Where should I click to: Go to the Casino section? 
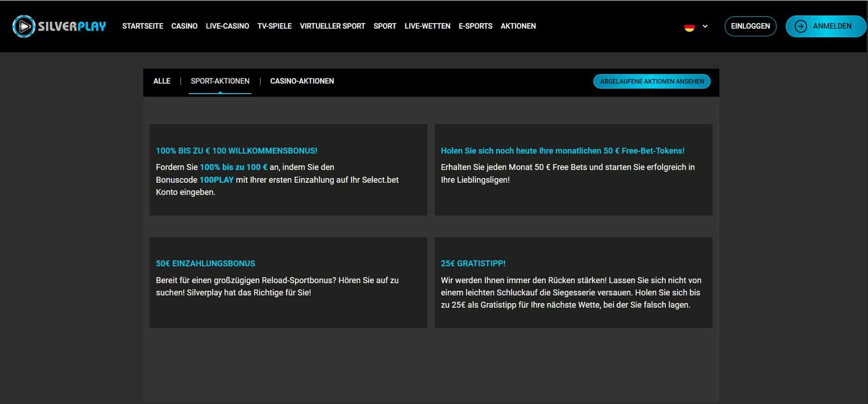click(184, 26)
